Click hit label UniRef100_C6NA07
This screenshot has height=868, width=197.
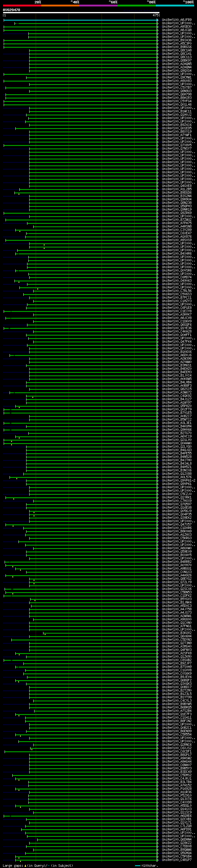[x=176, y=765]
